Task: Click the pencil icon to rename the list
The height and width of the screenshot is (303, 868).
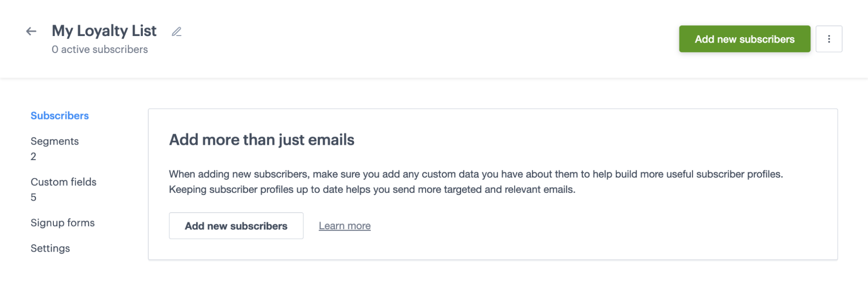Action: click(176, 32)
